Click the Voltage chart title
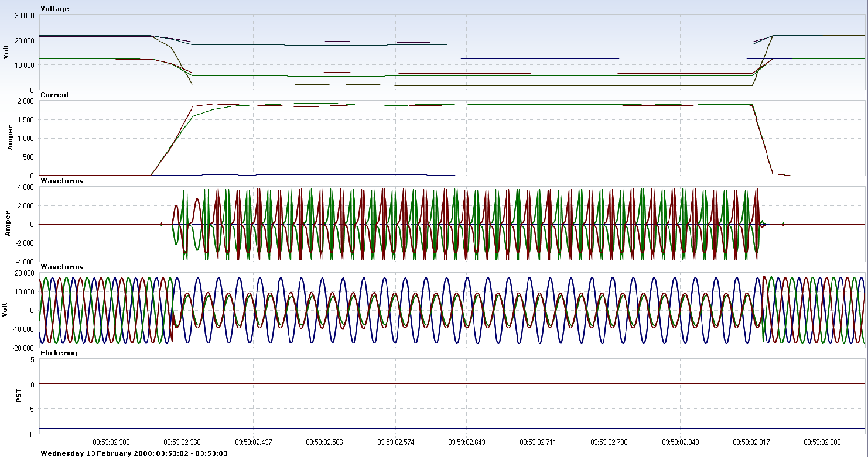The width and height of the screenshot is (868, 457). coord(54,9)
